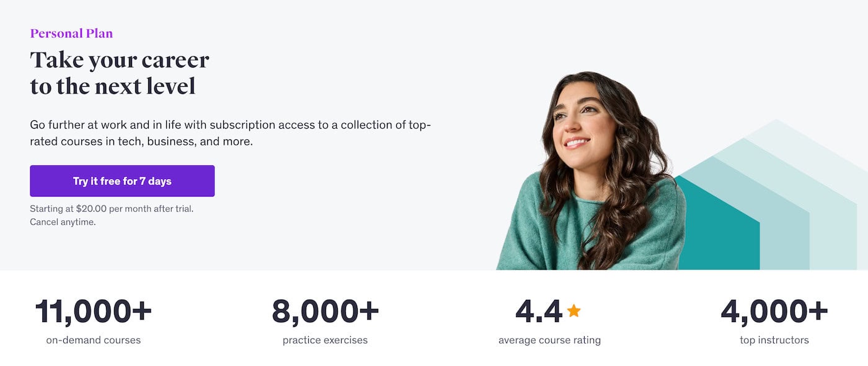868x366 pixels.
Task: Select the top instructors label
Action: point(774,340)
